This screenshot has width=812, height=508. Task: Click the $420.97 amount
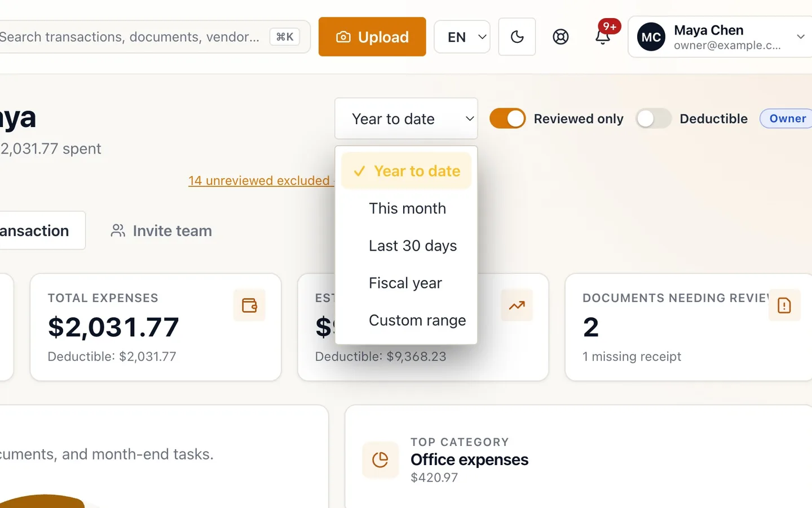click(x=434, y=478)
